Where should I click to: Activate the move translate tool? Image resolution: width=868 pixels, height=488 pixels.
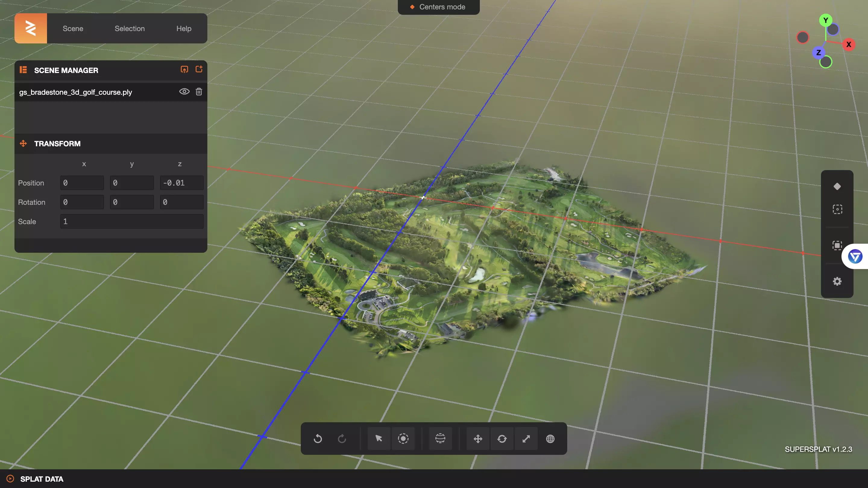coord(478,439)
